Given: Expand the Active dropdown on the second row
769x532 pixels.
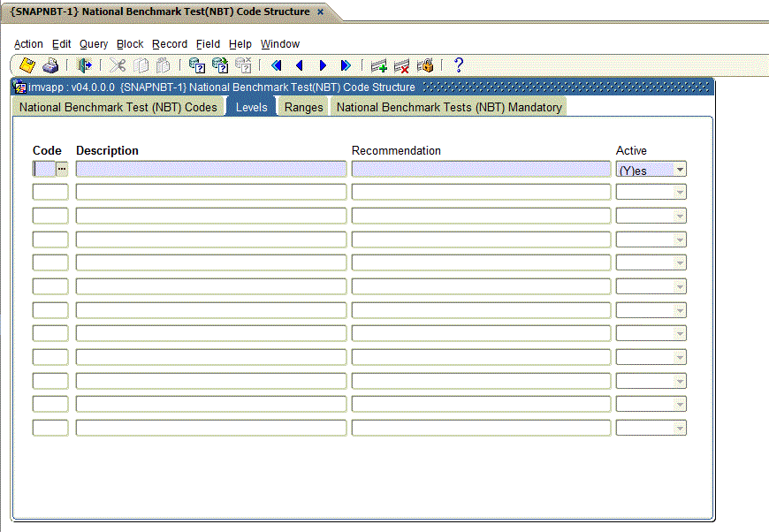Looking at the screenshot, I should click(x=680, y=192).
